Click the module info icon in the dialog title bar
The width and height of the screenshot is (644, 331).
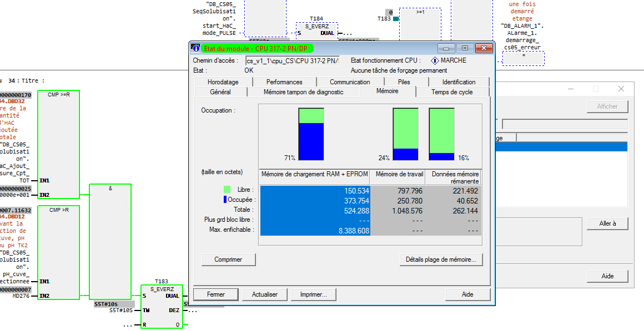[x=195, y=48]
